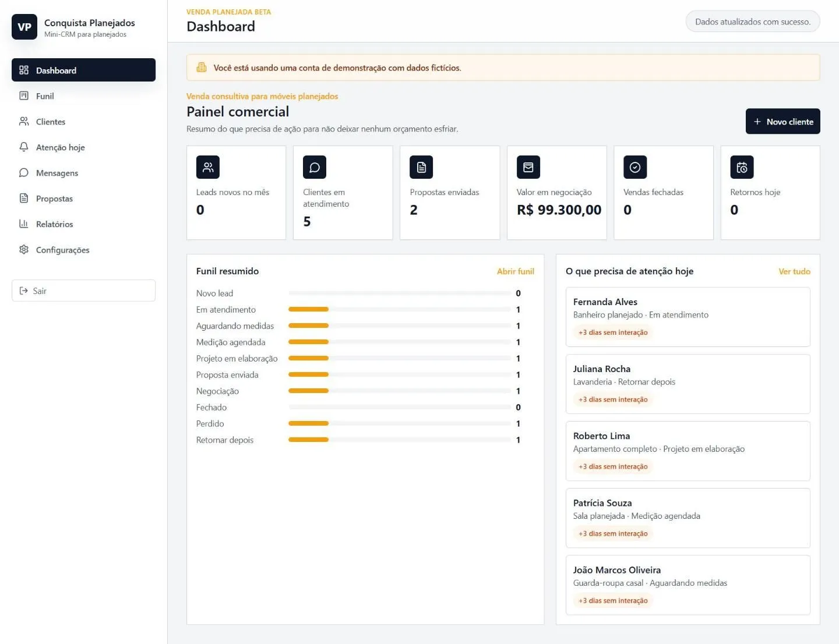
Task: Open Propostas in the sidebar
Action: pyautogui.click(x=83, y=198)
